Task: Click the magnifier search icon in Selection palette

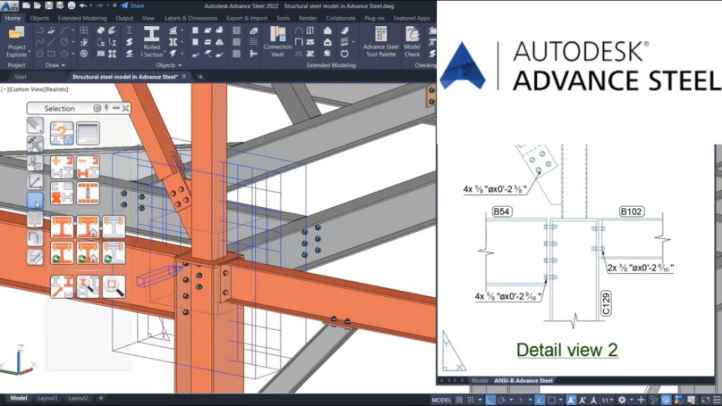Action: [114, 287]
